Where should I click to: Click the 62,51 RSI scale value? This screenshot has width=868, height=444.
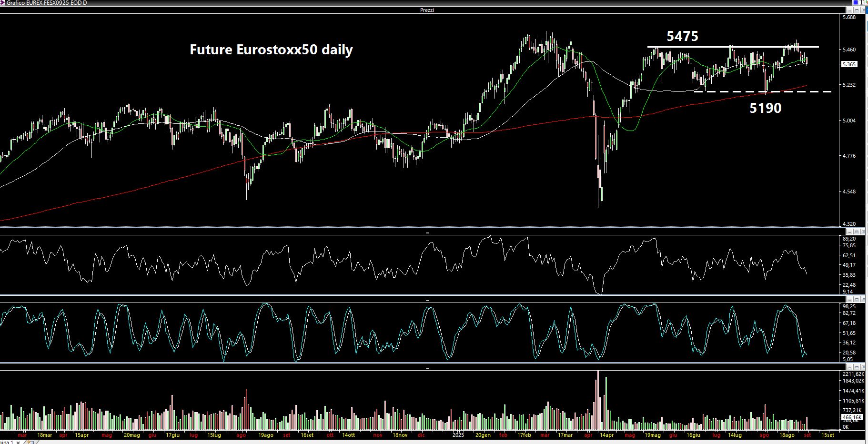coord(849,255)
